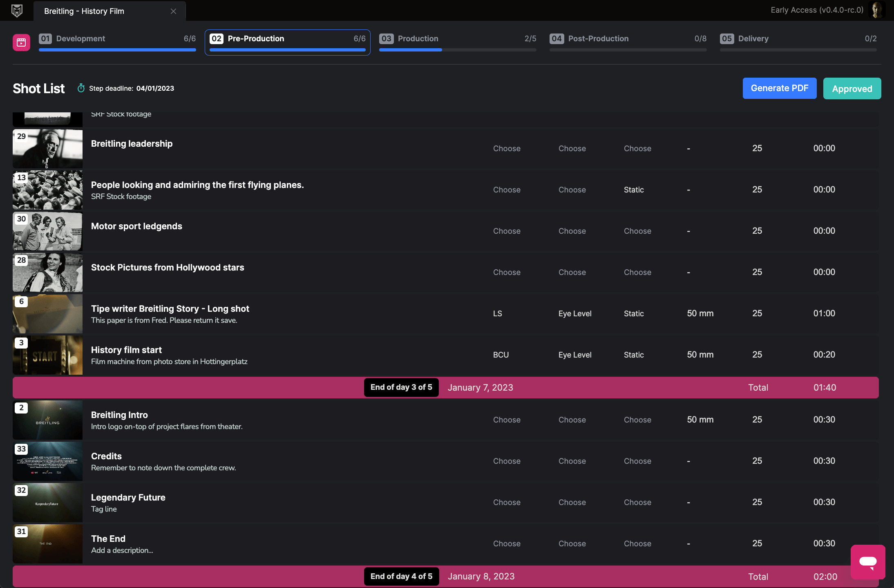Click the Early Access version label
The image size is (894, 588).
click(x=817, y=10)
